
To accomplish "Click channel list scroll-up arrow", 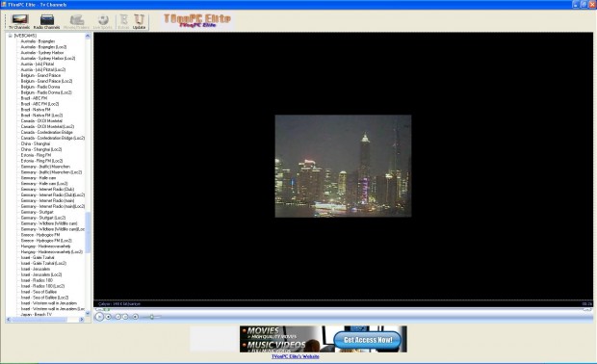I will click(88, 36).
